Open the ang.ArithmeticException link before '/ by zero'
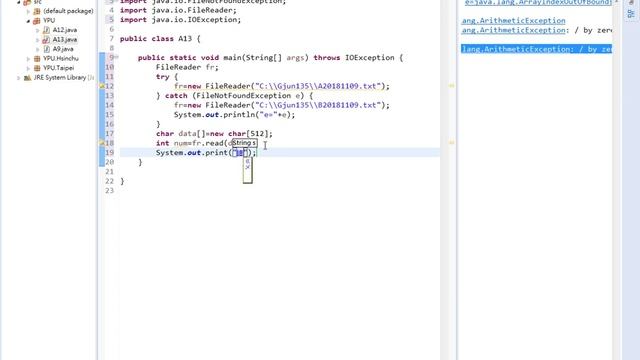The image size is (640, 360). (513, 30)
